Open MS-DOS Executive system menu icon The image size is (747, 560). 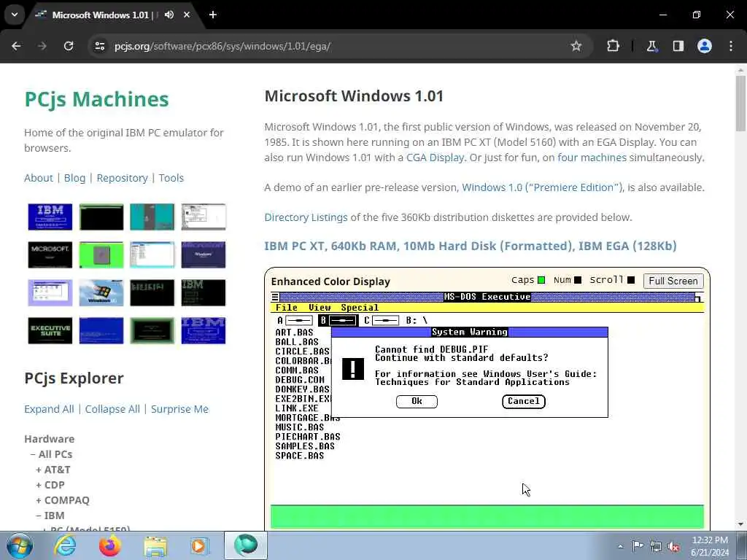(275, 297)
